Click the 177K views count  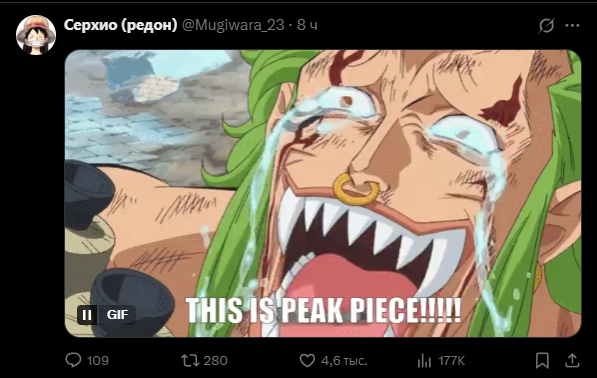(451, 360)
